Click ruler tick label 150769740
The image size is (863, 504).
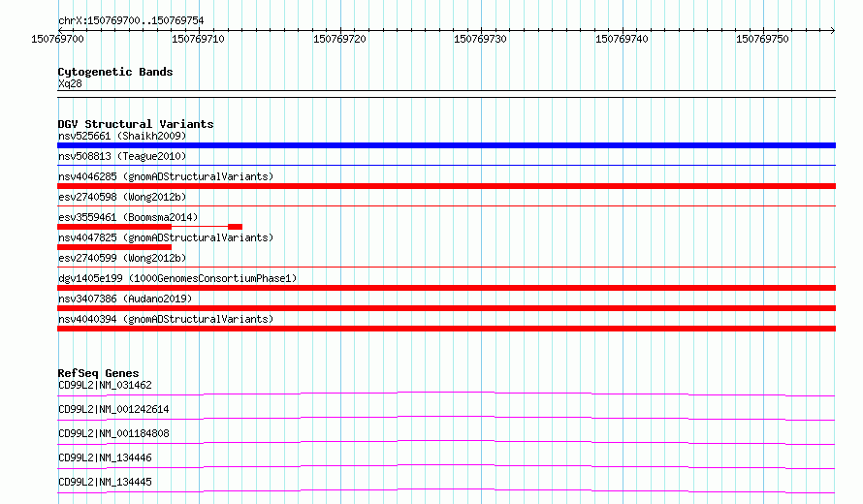point(622,39)
